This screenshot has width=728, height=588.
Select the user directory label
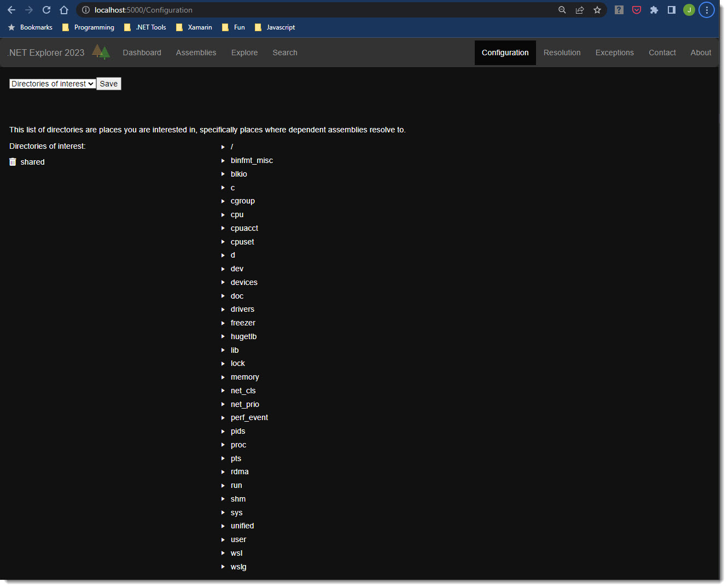point(238,539)
